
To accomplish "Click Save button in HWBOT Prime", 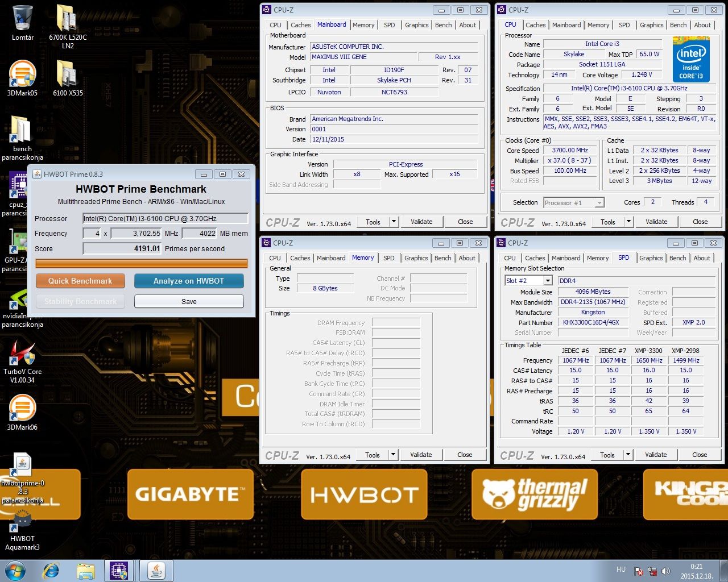I will (x=189, y=301).
